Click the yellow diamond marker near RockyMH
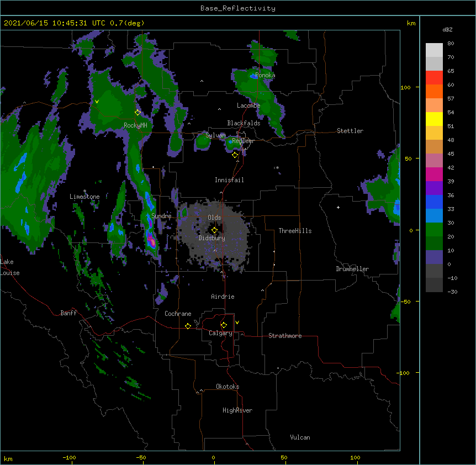The height and width of the screenshot is (465, 476). [137, 112]
